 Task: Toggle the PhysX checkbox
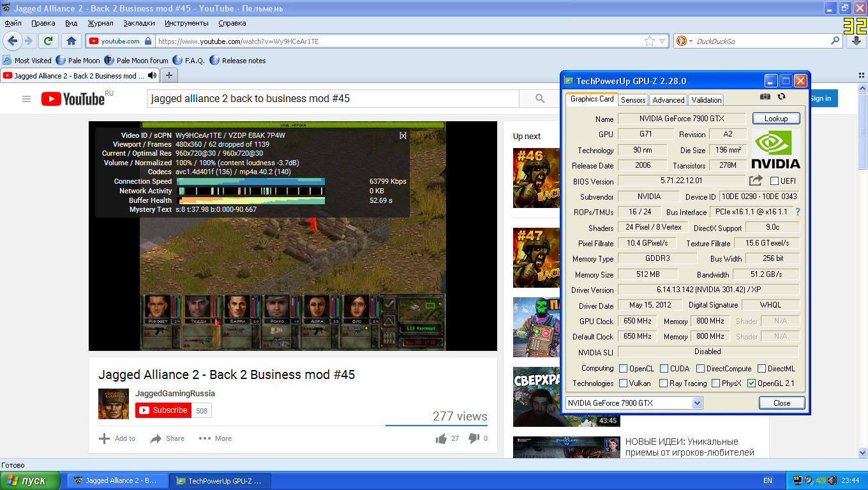pyautogui.click(x=715, y=383)
